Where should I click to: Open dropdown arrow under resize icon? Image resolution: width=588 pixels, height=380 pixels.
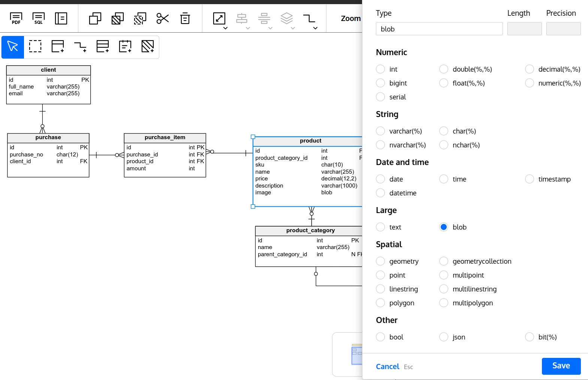pyautogui.click(x=225, y=28)
